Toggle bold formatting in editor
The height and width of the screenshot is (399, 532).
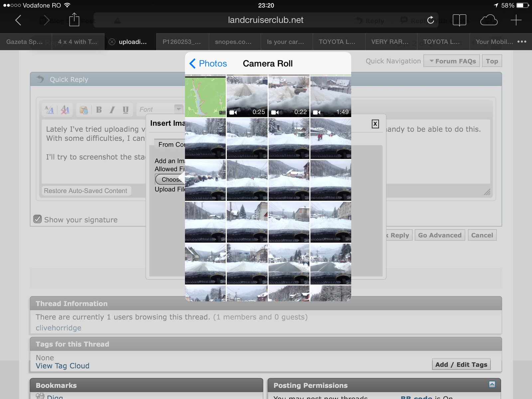99,110
